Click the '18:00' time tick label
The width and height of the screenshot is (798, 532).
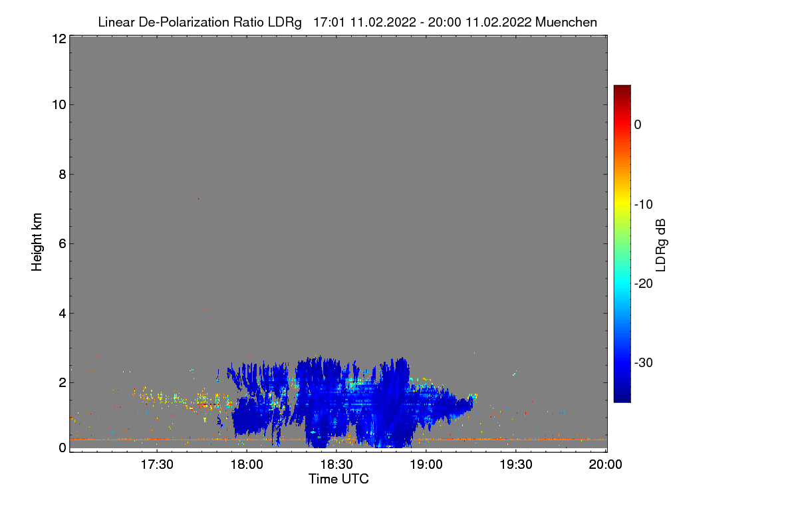247,465
